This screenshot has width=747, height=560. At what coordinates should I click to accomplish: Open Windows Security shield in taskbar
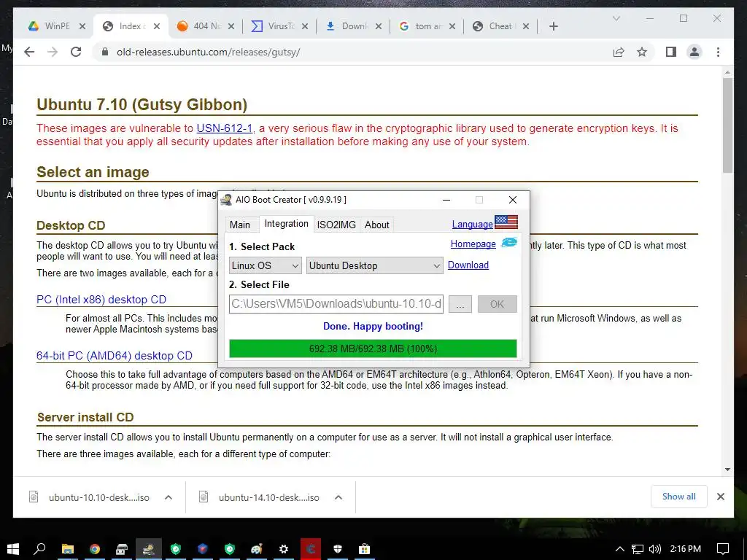[x=338, y=549]
